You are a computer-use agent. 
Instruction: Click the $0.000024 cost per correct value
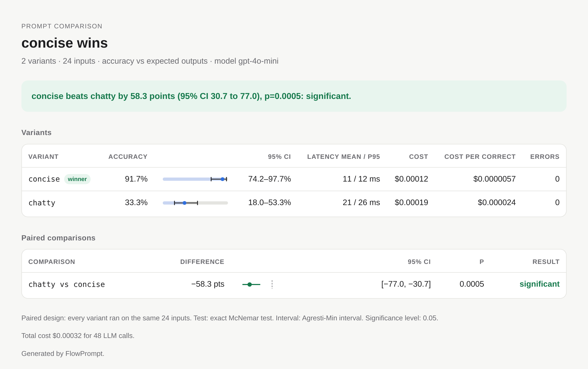coord(497,202)
